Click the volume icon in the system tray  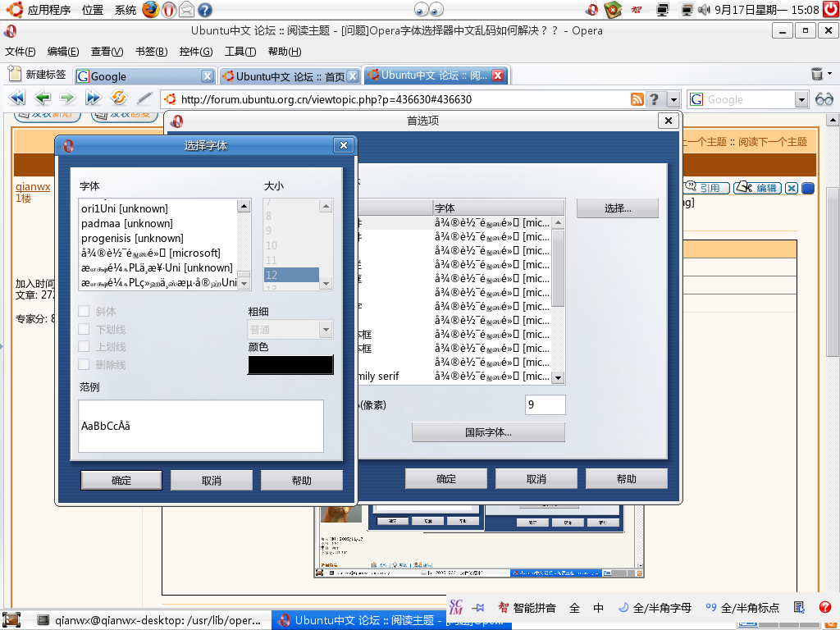point(704,10)
